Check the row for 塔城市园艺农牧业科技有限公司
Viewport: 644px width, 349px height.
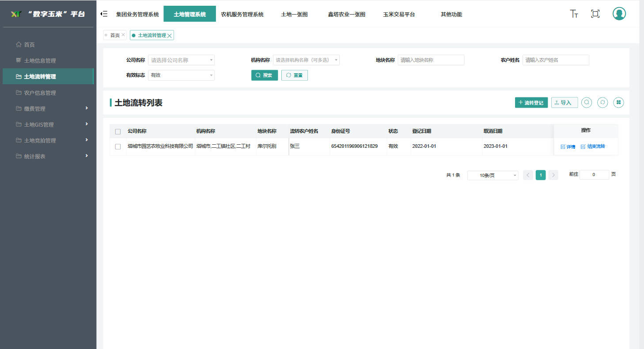[x=118, y=146]
